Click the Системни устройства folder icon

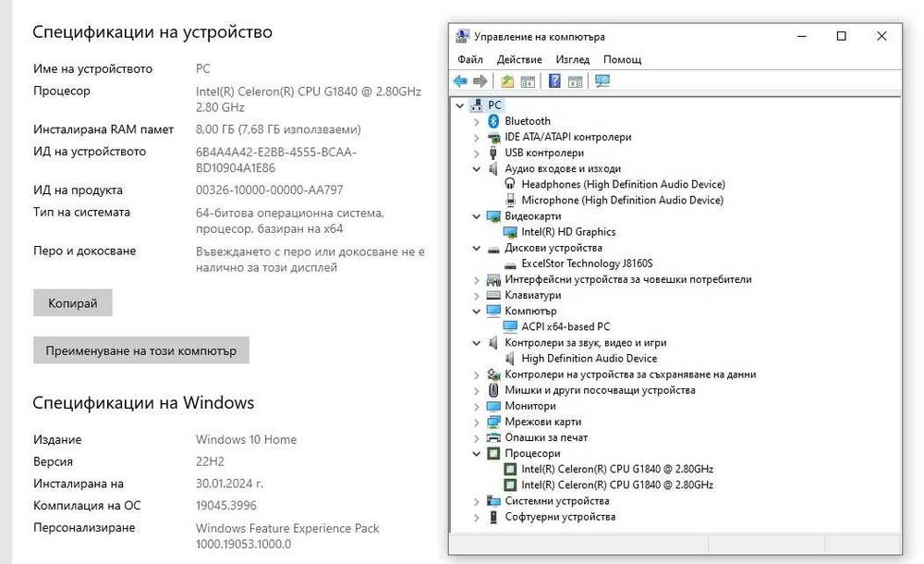[x=493, y=501]
